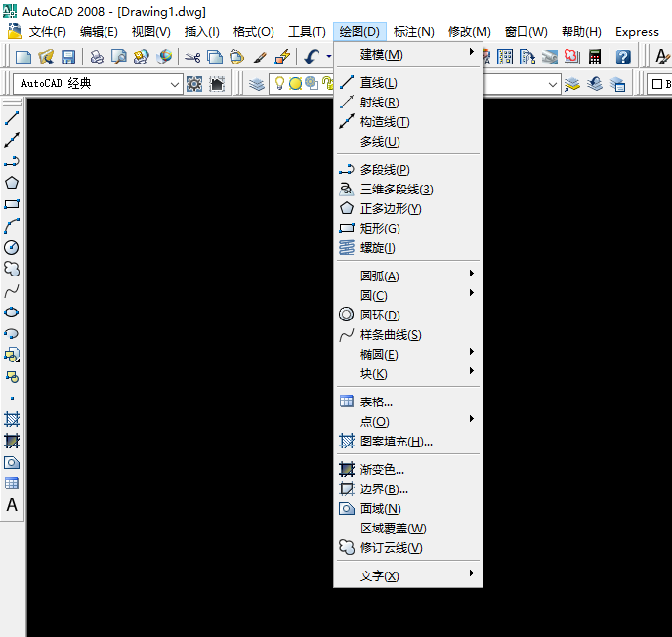Expand the 圆(C) submenu
Viewport: 672px width, 637px height.
pyautogui.click(x=408, y=295)
